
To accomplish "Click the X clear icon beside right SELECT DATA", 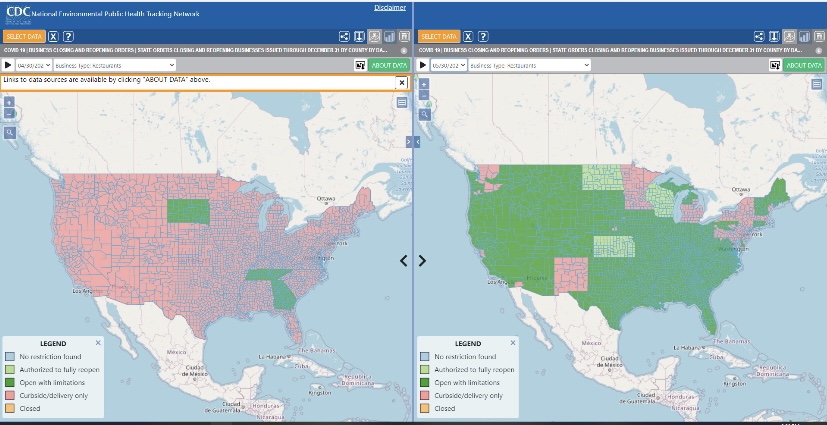I will [470, 36].
